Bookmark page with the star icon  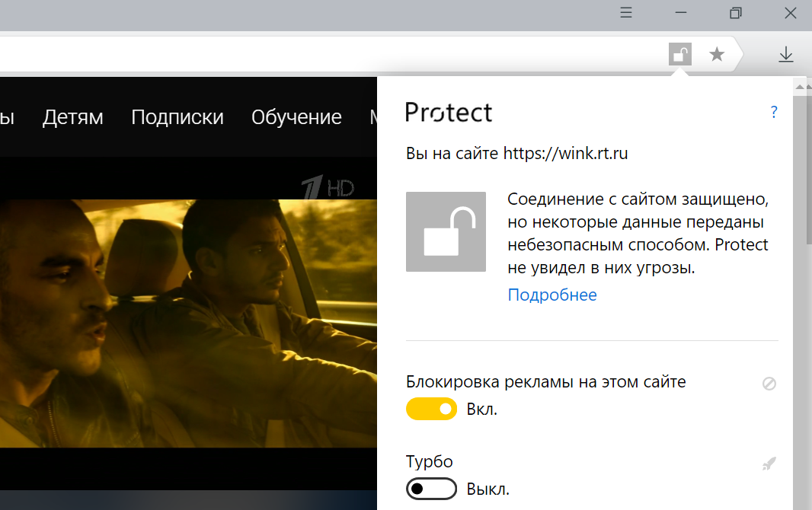(717, 54)
